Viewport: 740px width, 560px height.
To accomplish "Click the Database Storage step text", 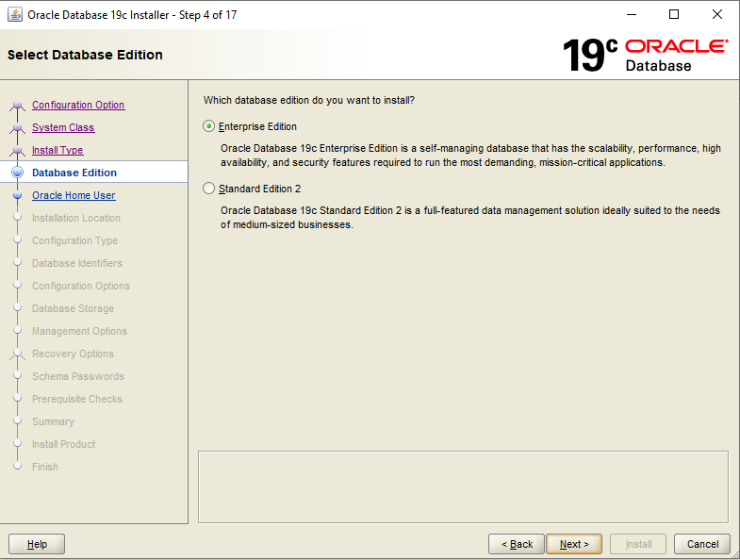I will tap(73, 309).
